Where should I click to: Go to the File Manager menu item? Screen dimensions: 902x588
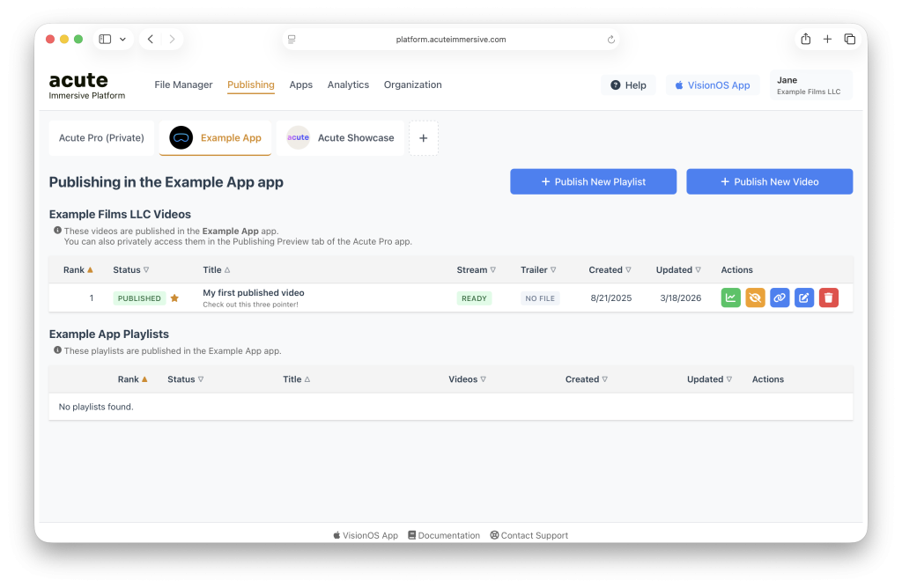[183, 85]
